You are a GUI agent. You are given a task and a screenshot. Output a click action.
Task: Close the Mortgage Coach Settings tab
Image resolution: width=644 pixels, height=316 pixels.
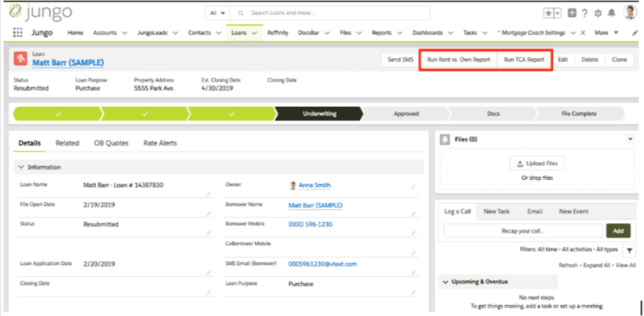(581, 33)
